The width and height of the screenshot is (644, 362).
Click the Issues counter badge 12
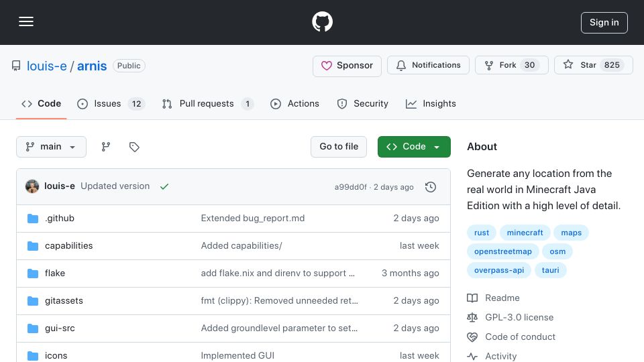(x=136, y=104)
